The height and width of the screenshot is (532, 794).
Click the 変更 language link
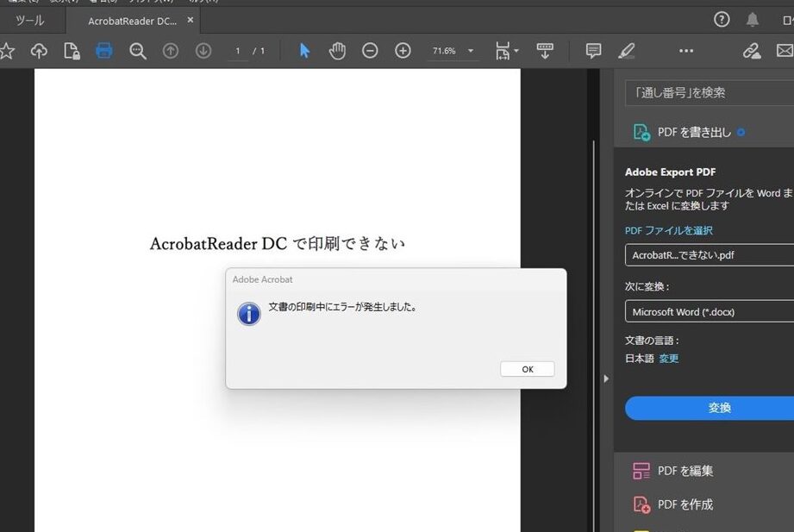669,359
